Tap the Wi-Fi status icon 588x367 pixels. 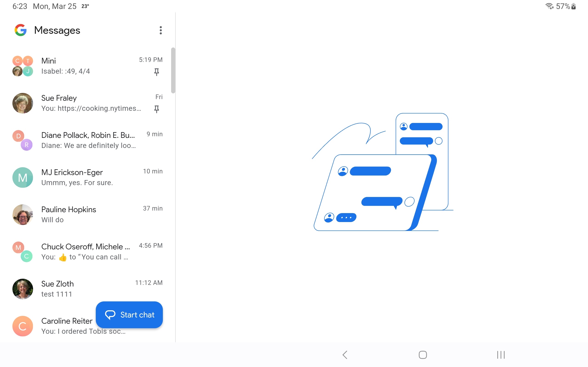(549, 6)
